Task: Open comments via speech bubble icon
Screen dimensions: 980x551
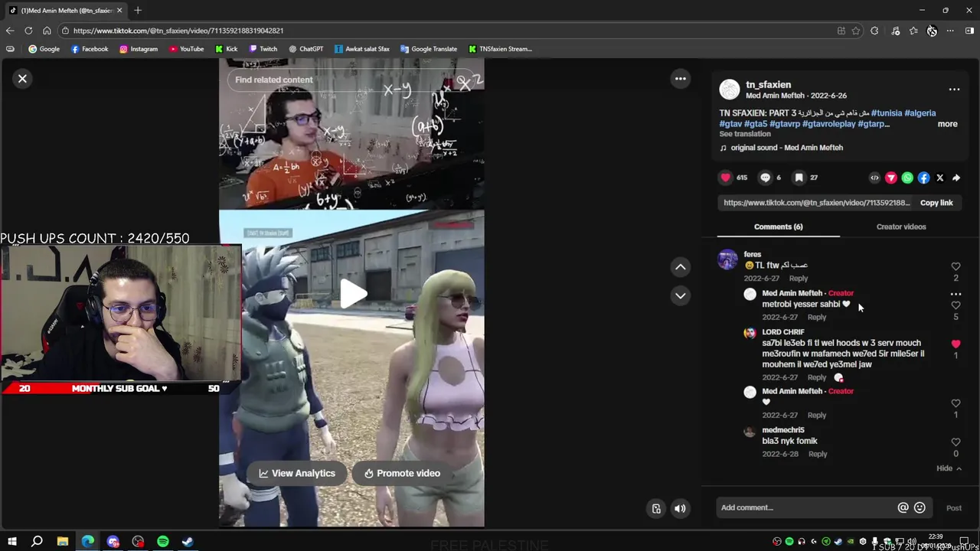Action: coord(765,178)
